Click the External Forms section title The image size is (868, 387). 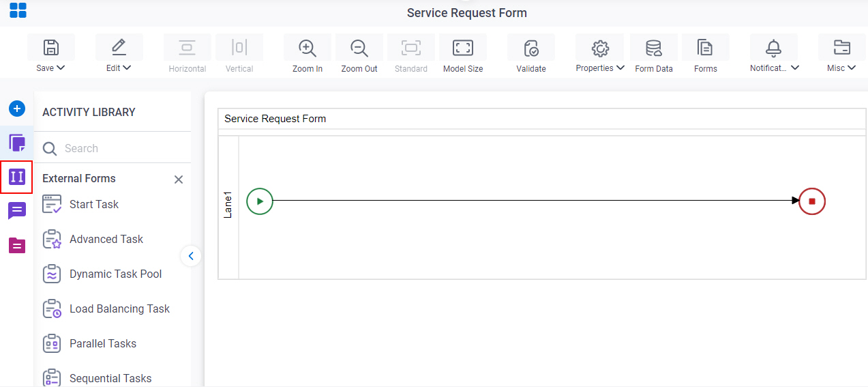[79, 178]
